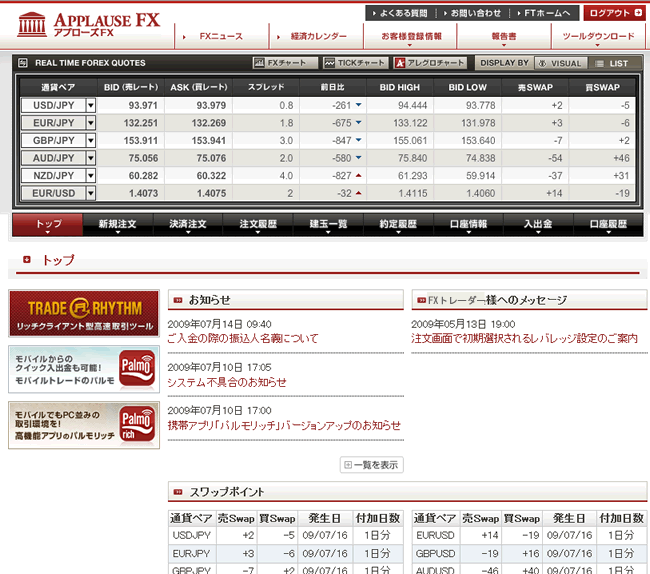Click the スプレッド column header

tap(266, 87)
